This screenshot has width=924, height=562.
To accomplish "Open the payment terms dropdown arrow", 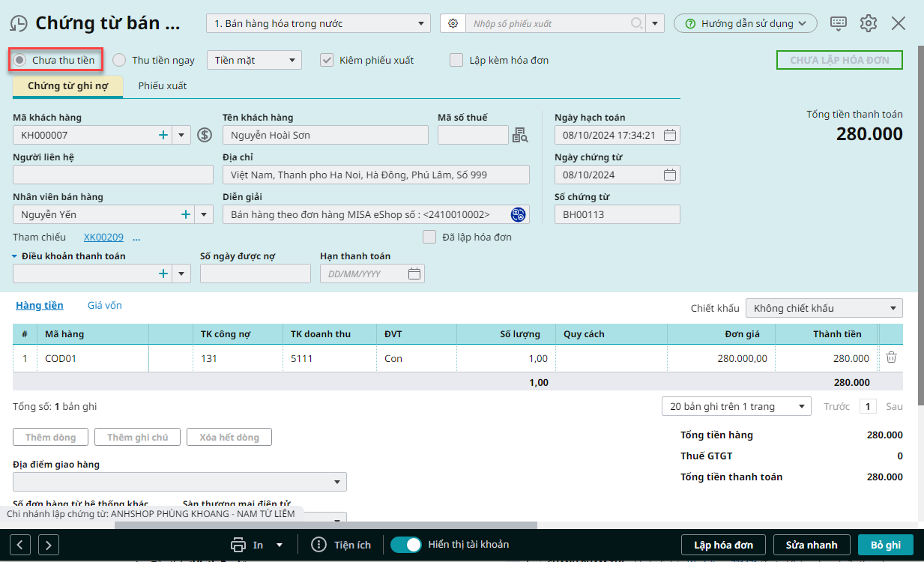I will 182,274.
